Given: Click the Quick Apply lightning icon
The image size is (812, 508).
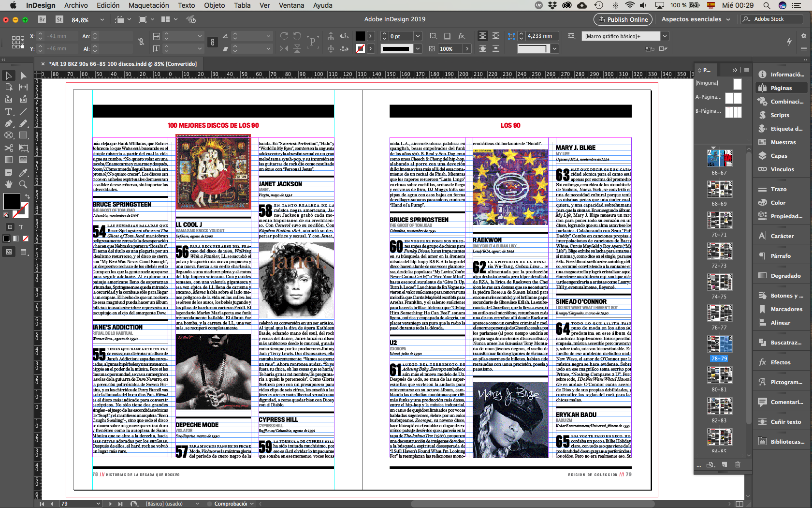Looking at the screenshot, I should 789,42.
